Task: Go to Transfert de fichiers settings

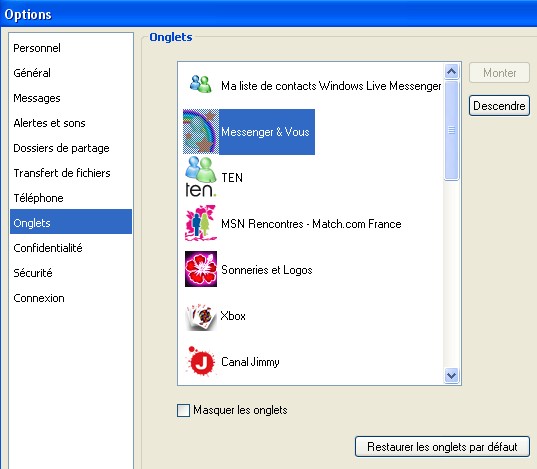Action: coord(62,173)
